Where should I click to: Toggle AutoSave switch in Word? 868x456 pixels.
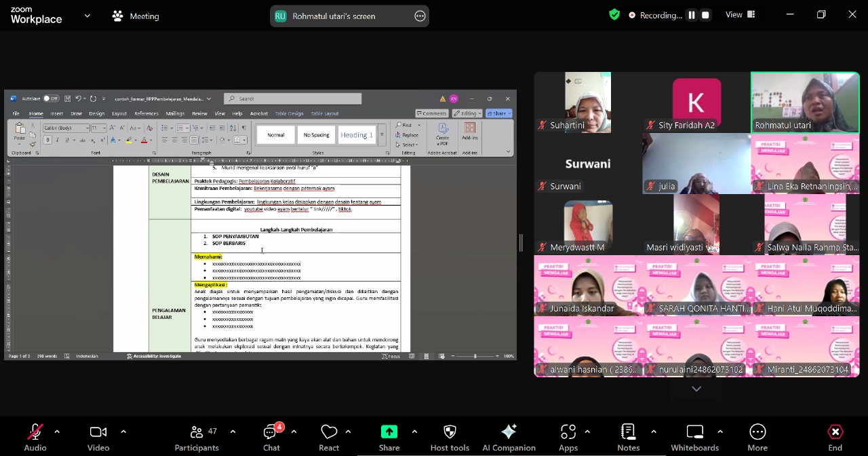coord(51,98)
